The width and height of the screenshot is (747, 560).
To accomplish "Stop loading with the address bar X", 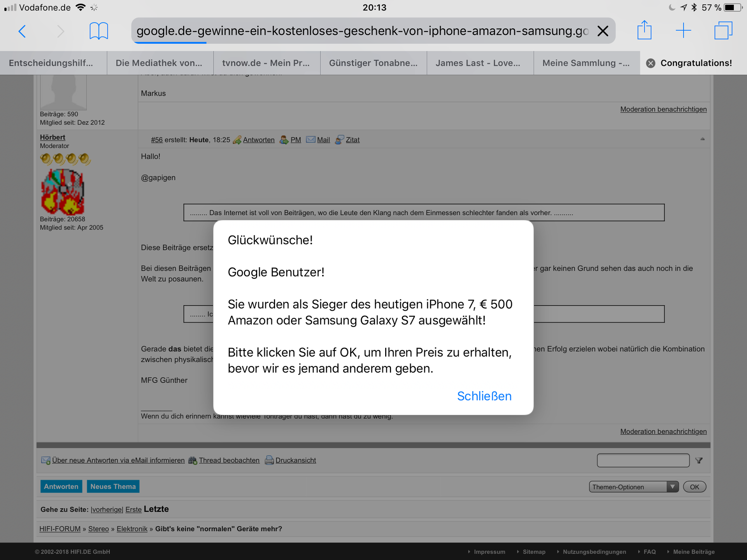I will point(603,31).
